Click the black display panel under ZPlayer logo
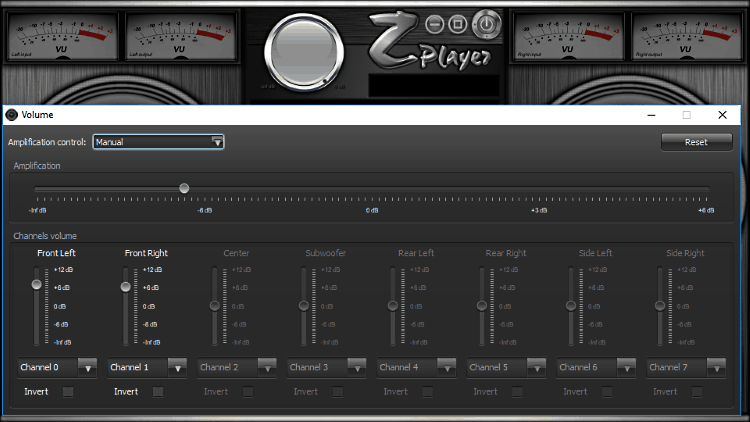This screenshot has width=750, height=422. tap(434, 86)
